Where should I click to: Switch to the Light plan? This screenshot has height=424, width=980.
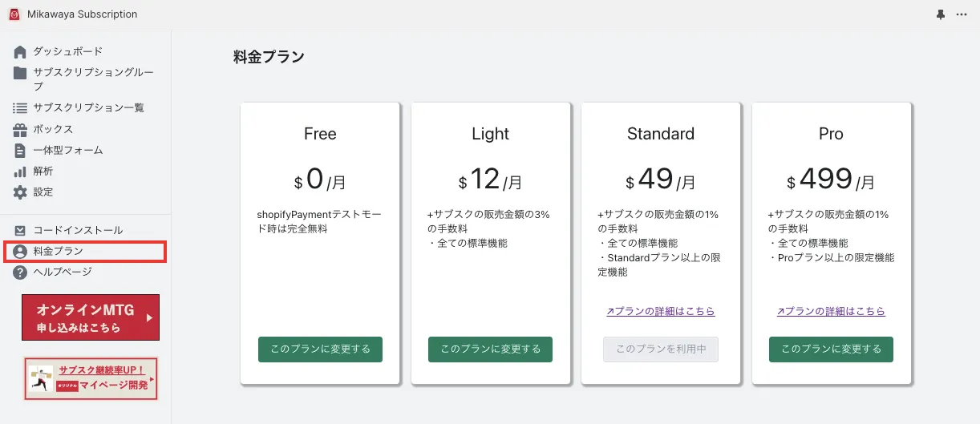(490, 349)
